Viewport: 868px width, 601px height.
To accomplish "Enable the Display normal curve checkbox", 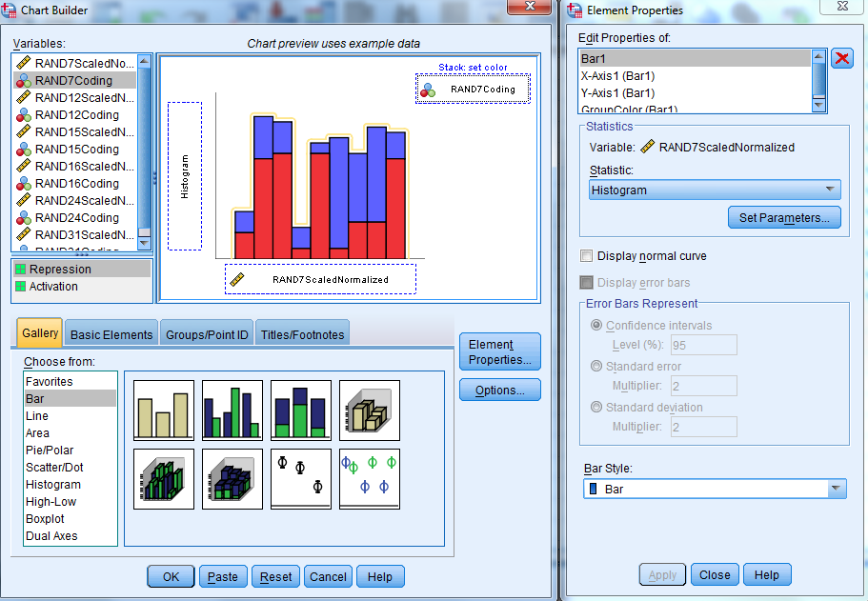I will pos(587,256).
